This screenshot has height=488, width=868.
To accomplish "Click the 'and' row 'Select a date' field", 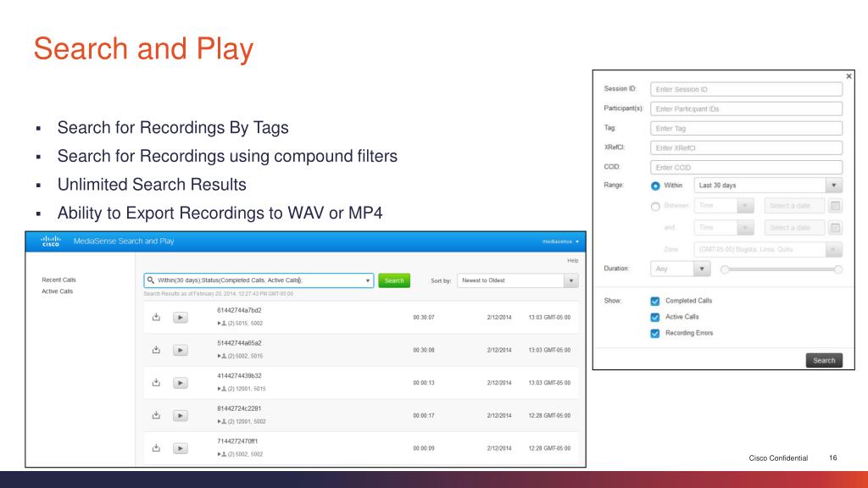I will click(x=794, y=227).
